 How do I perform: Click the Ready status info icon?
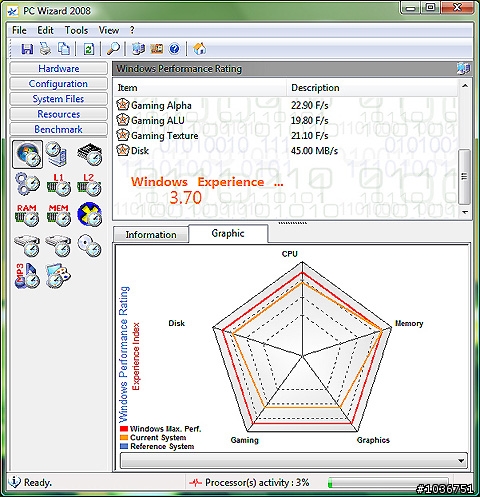coord(14,482)
